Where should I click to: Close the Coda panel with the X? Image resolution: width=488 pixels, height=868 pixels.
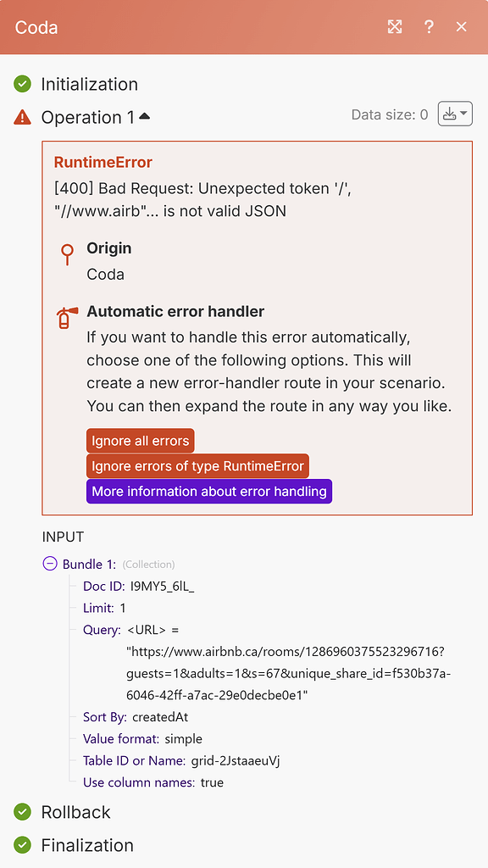click(x=461, y=26)
